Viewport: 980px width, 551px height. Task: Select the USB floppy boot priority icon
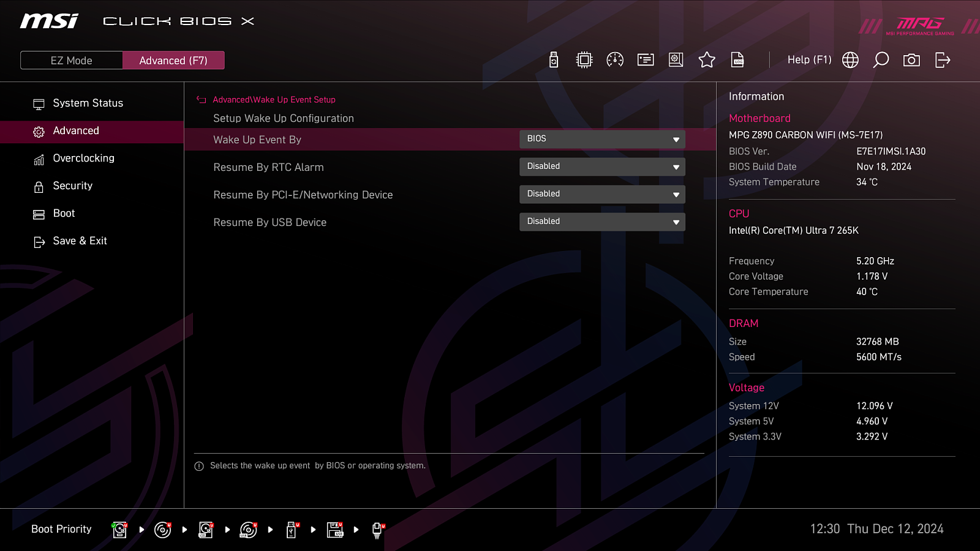[x=335, y=530]
